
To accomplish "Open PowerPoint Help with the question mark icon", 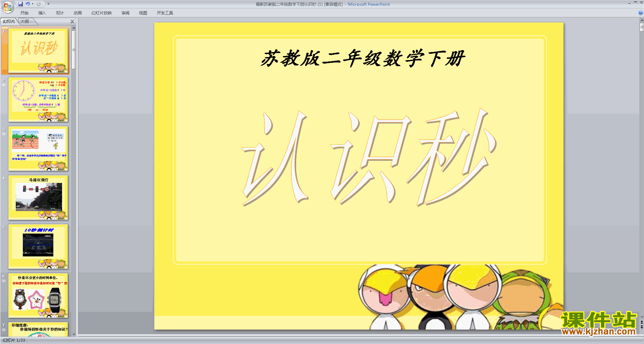I will pyautogui.click(x=641, y=13).
